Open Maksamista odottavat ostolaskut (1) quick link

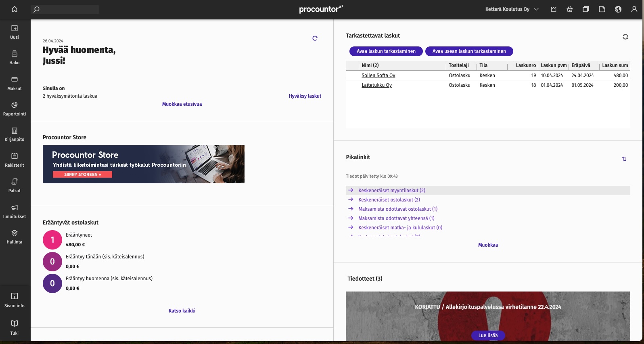(398, 209)
